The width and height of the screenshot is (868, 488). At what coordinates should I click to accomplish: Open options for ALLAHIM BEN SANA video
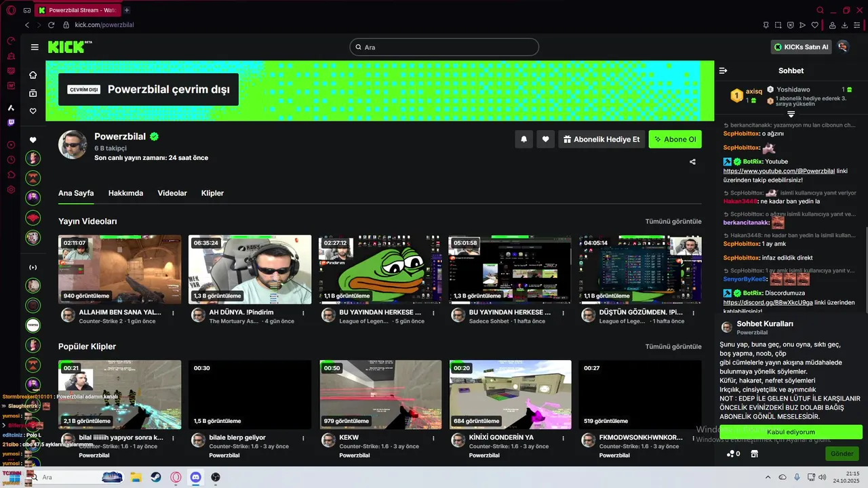pyautogui.click(x=173, y=313)
